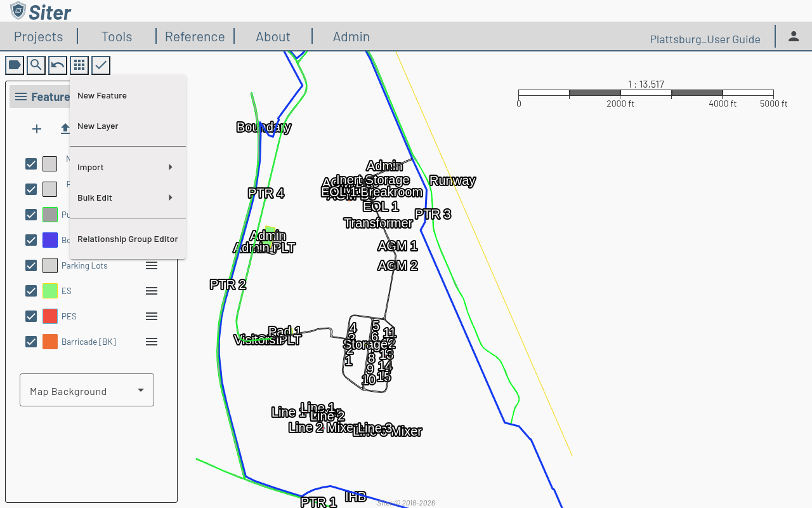Click the PTR 3 map label
The height and width of the screenshot is (508, 812).
pos(433,214)
